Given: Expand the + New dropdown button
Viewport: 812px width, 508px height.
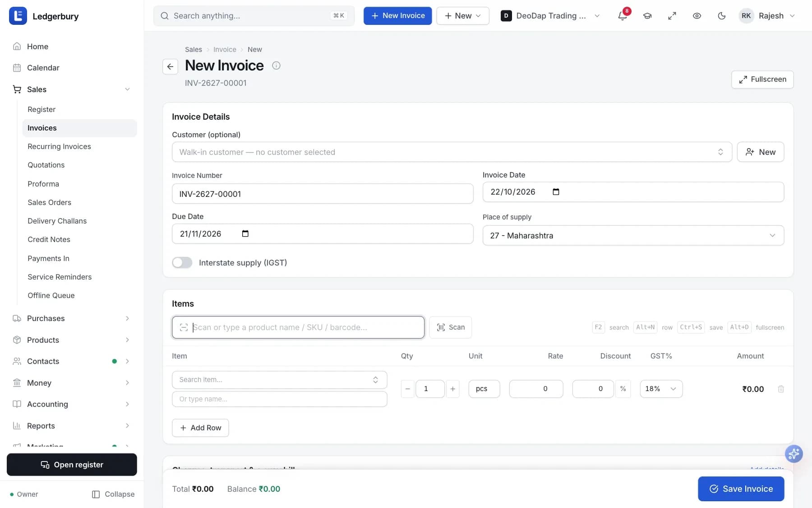Looking at the screenshot, I should (x=463, y=16).
